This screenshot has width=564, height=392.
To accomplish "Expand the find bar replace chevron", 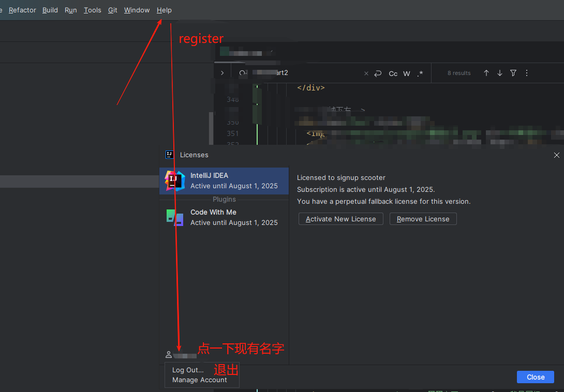I will click(x=222, y=73).
